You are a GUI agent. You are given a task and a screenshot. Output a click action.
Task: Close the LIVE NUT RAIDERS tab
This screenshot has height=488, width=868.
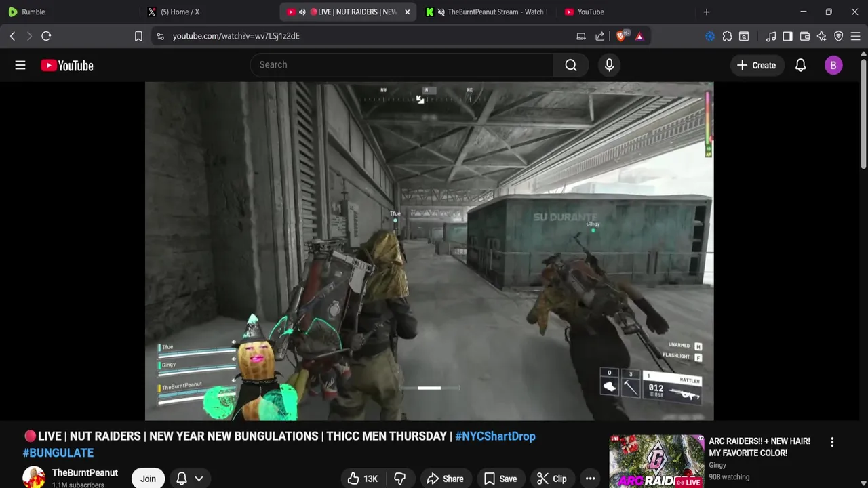click(x=407, y=12)
